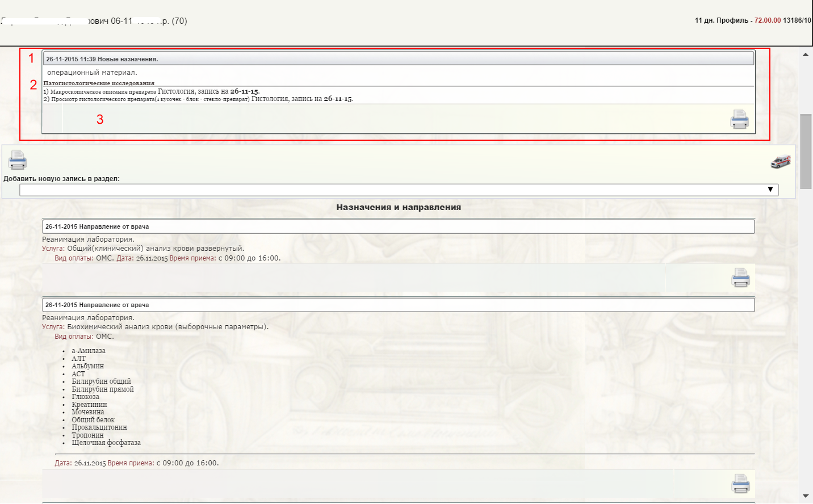Print the Общий анализ крови referral

[740, 278]
